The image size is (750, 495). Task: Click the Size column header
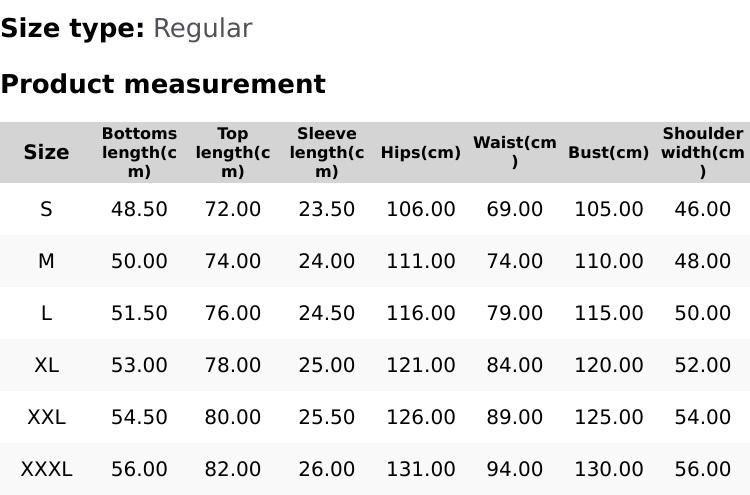(46, 152)
